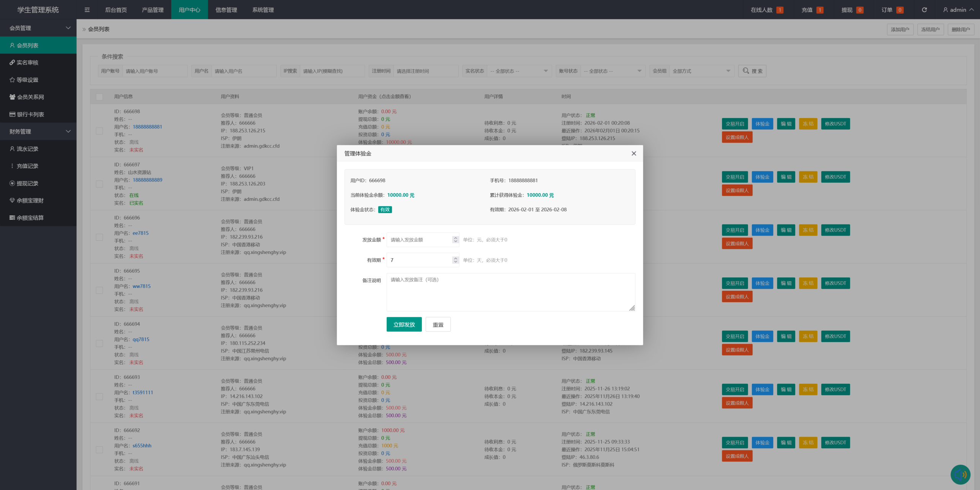The width and height of the screenshot is (980, 490).
Task: Open 实名审核 sidebar item
Action: tap(27, 62)
